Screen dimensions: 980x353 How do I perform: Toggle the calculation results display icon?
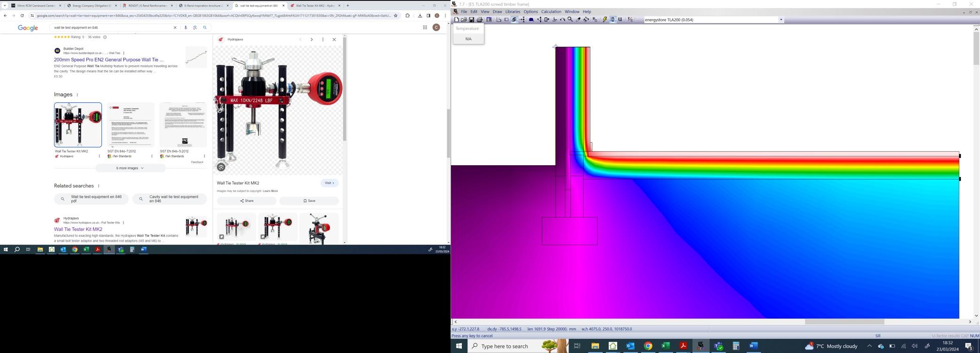click(613, 20)
